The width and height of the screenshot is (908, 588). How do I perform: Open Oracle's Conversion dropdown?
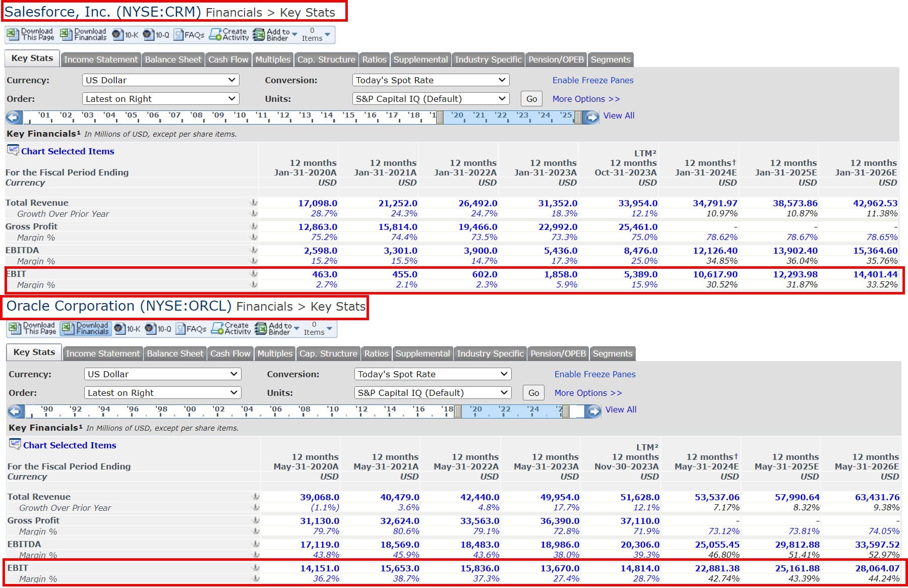click(x=432, y=374)
